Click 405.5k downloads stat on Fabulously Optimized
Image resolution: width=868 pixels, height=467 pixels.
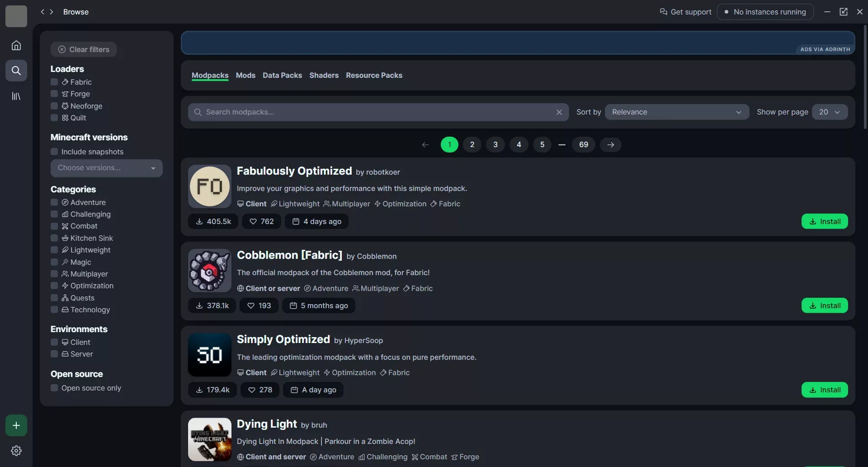click(213, 221)
